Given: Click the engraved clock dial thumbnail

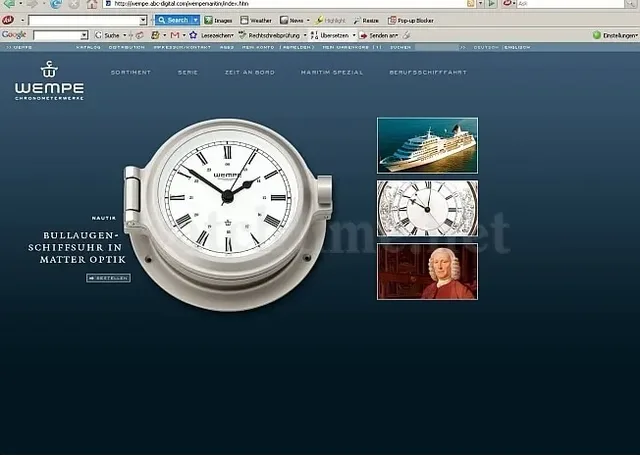Looking at the screenshot, I should pyautogui.click(x=427, y=209).
